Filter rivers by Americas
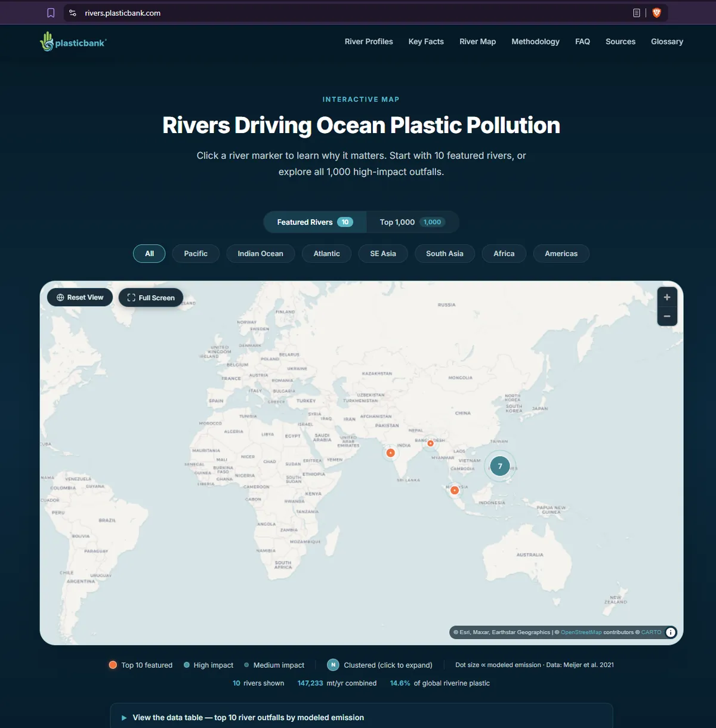The width and height of the screenshot is (716, 728). pos(561,254)
